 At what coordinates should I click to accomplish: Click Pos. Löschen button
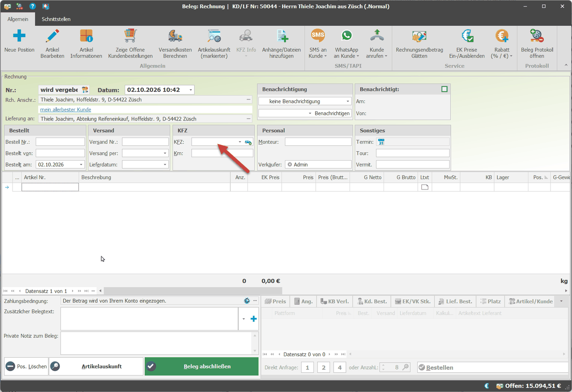click(26, 366)
